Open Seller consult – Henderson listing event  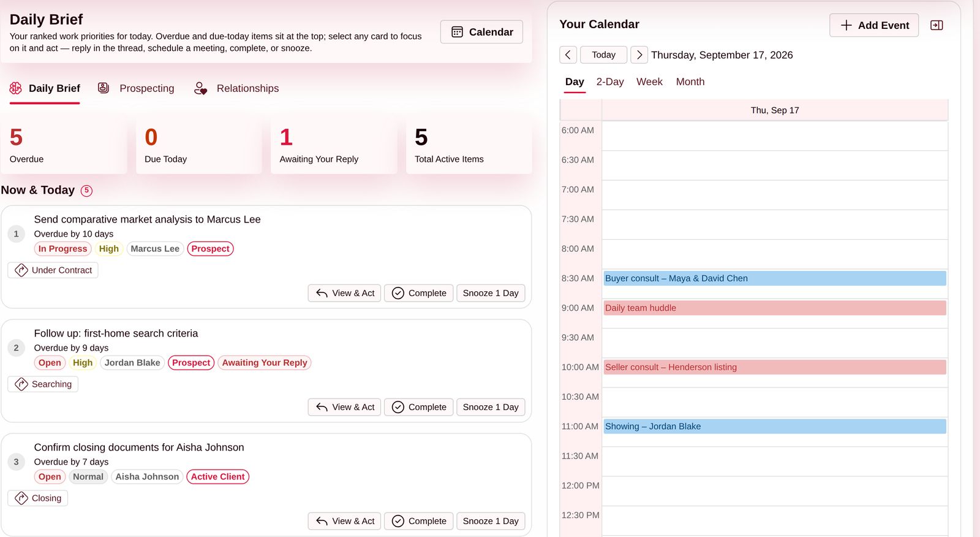coord(775,367)
